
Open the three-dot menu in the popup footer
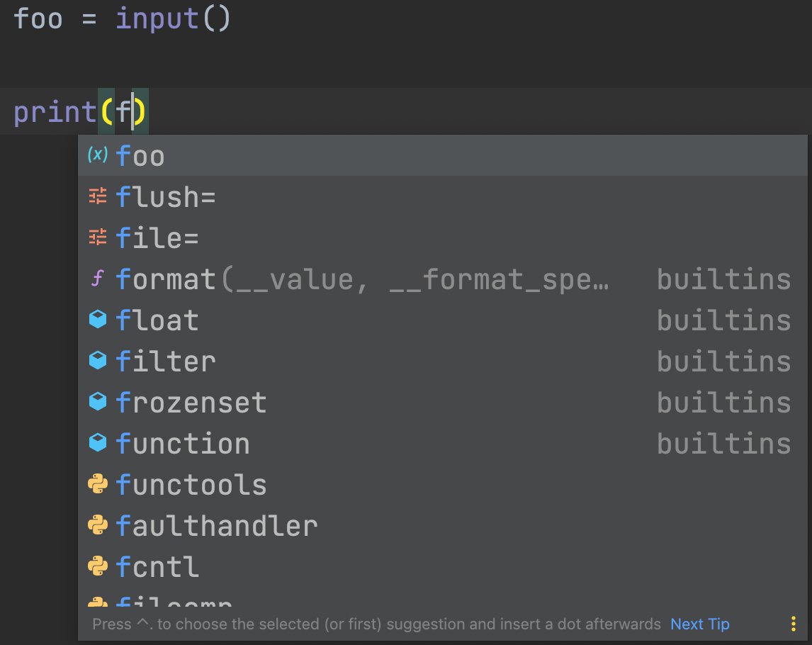(793, 624)
